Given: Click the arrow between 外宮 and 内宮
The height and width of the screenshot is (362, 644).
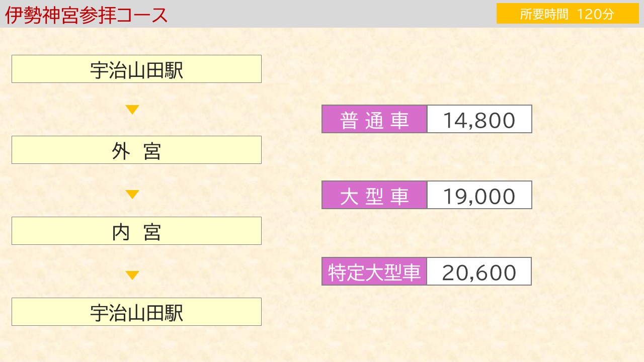Looking at the screenshot, I should (132, 194).
